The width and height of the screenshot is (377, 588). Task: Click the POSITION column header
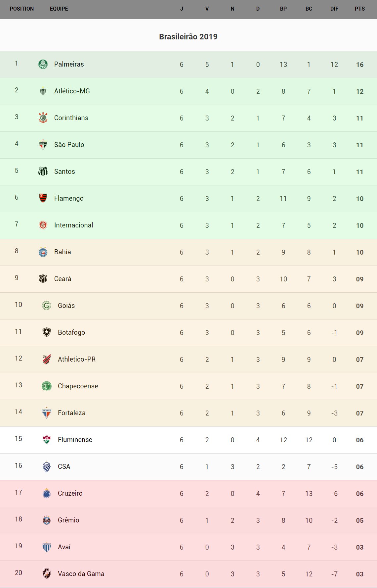[x=22, y=9]
